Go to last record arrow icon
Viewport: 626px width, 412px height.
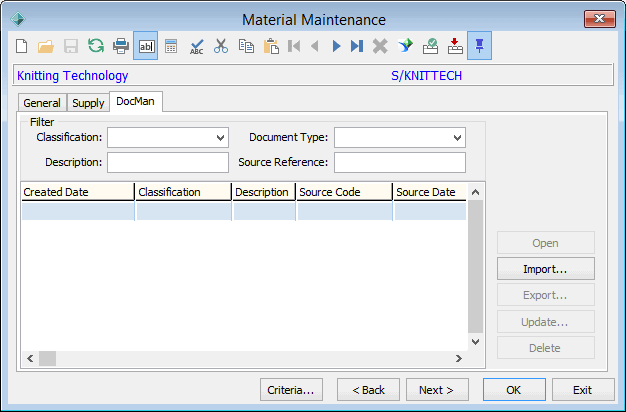click(x=357, y=46)
